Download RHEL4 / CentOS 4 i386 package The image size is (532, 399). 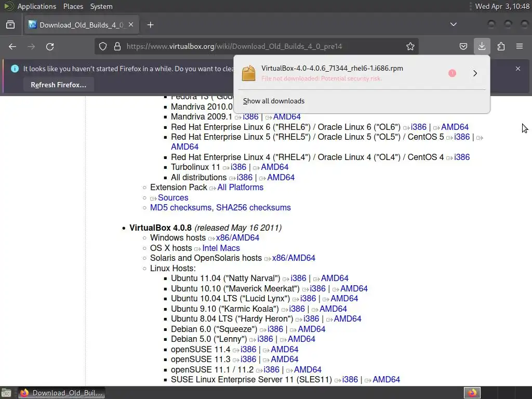[x=462, y=157]
